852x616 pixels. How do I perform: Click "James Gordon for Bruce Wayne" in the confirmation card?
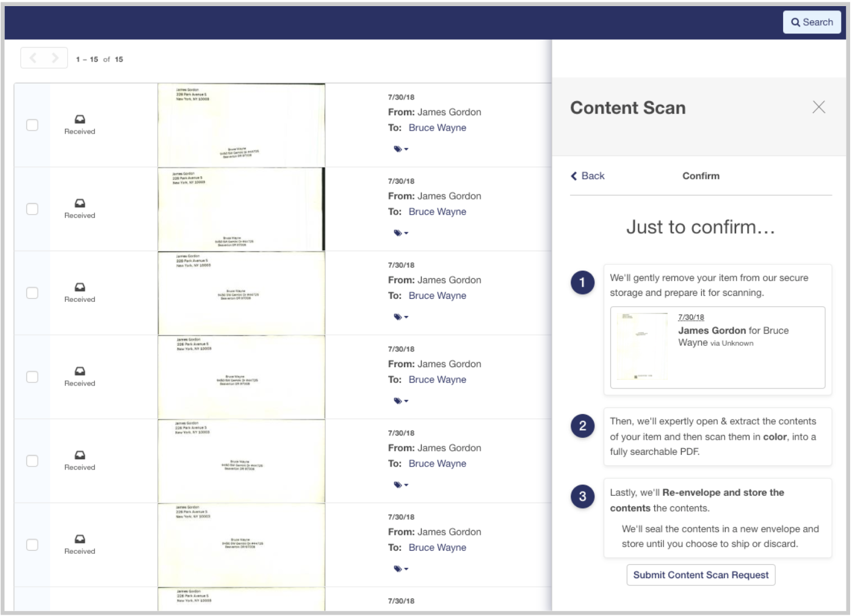[733, 337]
